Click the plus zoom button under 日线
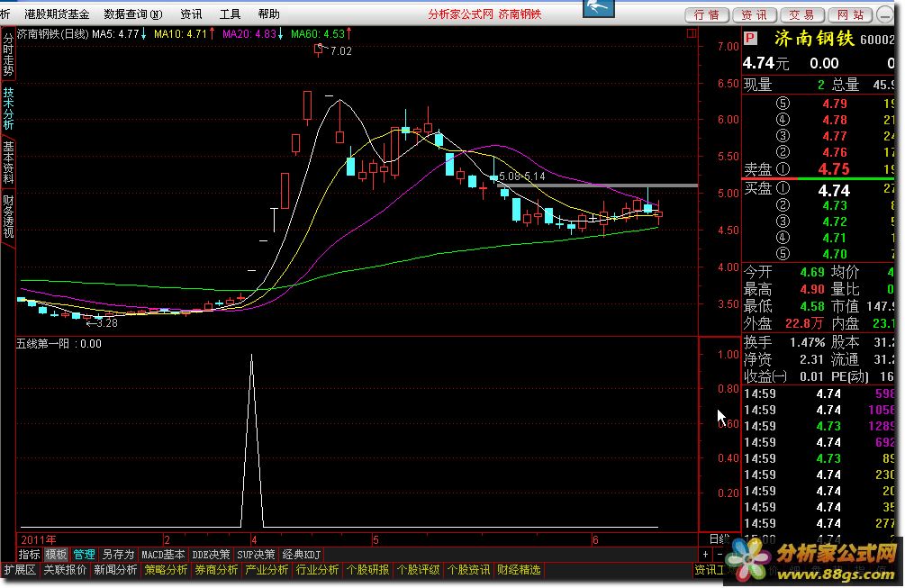905x588 pixels. (x=705, y=555)
